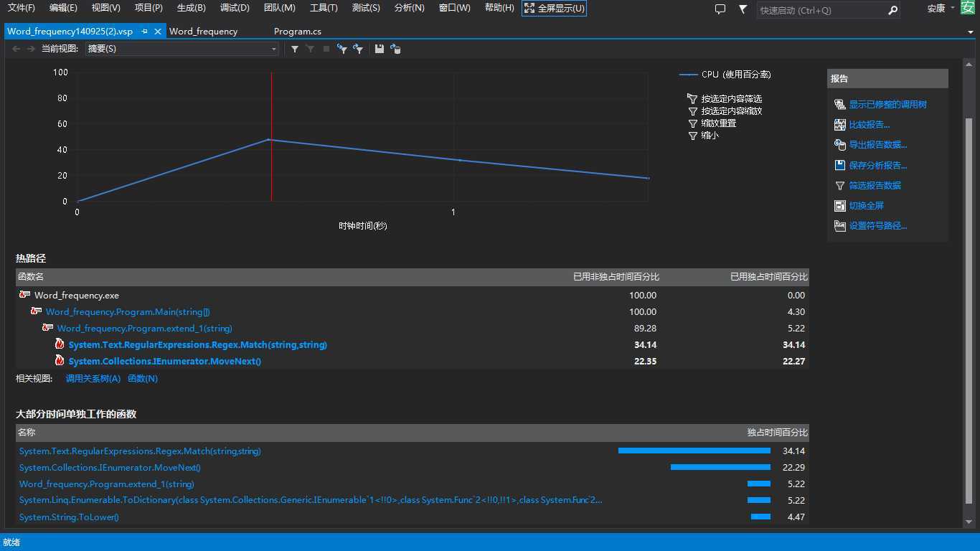
Task: Click the flame icon beside Regex.Match in the hot path
Action: [60, 345]
